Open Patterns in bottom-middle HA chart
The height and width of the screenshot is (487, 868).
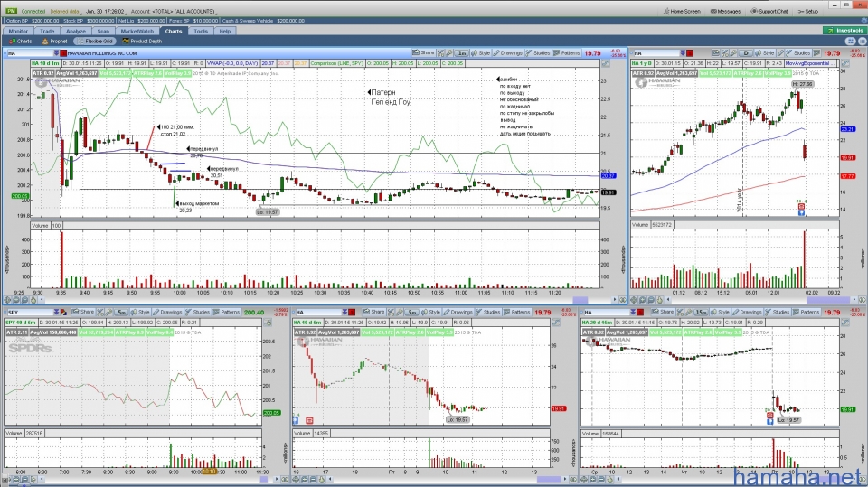pyautogui.click(x=517, y=312)
